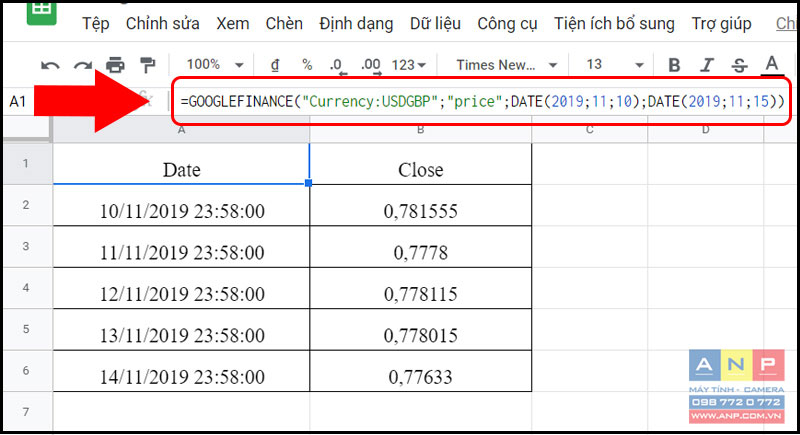Click the A1 name box
800x435 pixels.
coord(18,101)
